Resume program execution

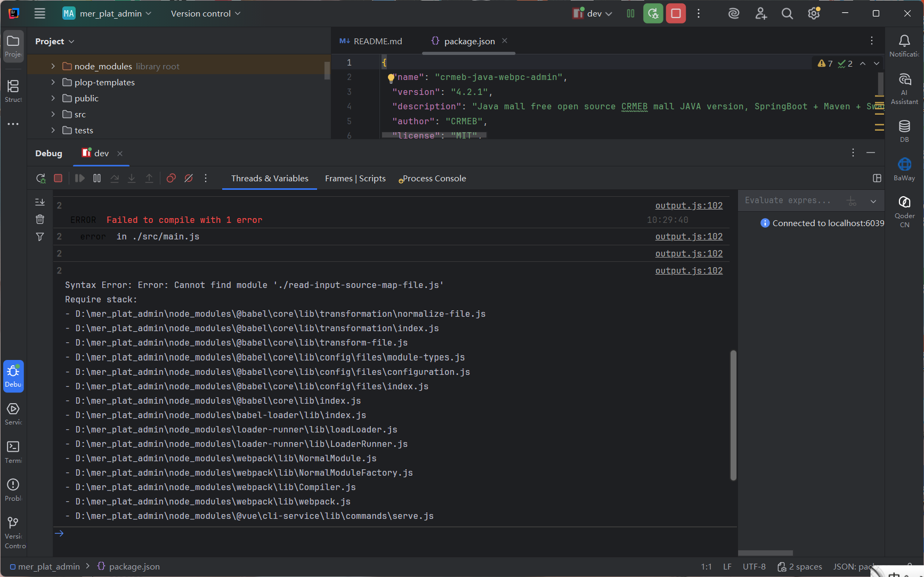click(79, 178)
